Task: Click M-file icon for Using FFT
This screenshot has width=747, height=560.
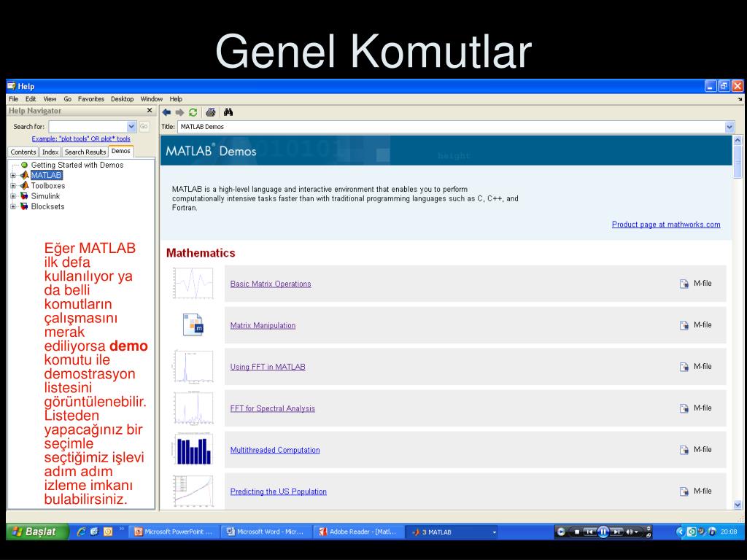Action: (x=684, y=367)
